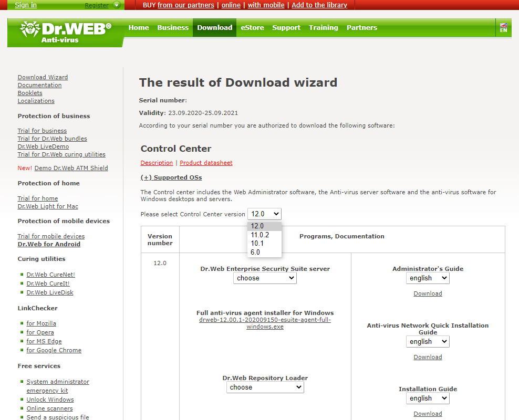This screenshot has height=420, width=519.
Task: Open Demo Dr.Web ATM Shield link
Action: tap(71, 168)
